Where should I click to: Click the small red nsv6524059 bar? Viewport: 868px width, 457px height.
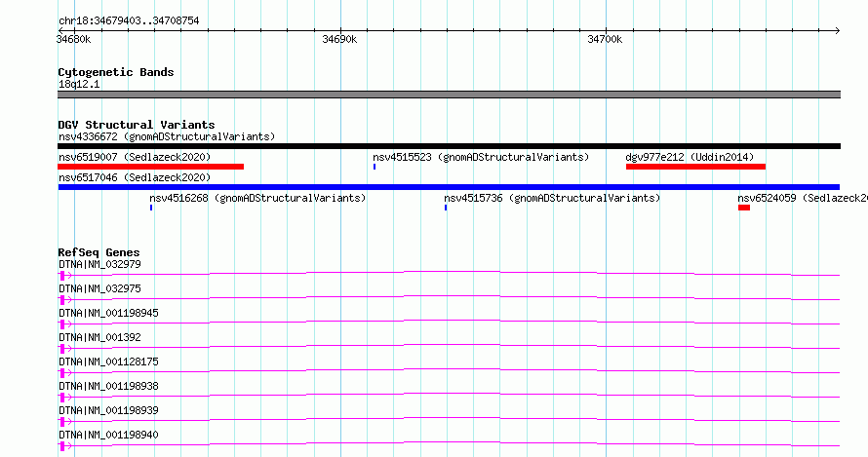point(744,208)
